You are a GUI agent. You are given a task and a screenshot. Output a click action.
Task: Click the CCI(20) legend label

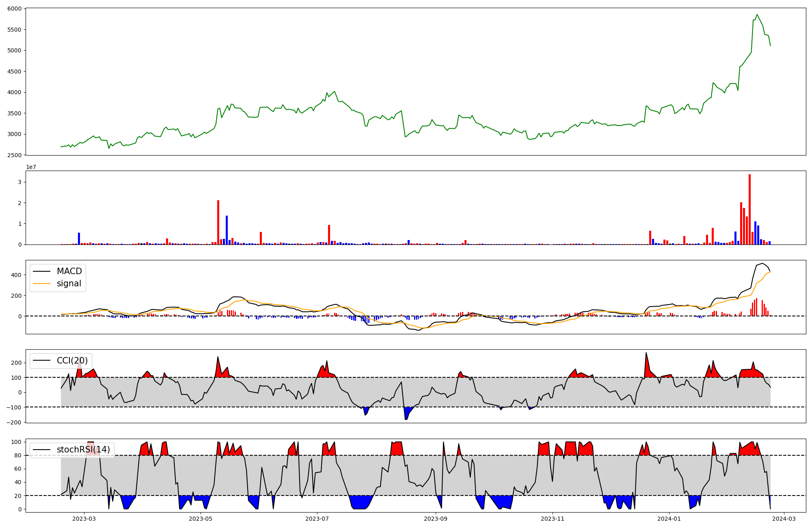click(72, 361)
